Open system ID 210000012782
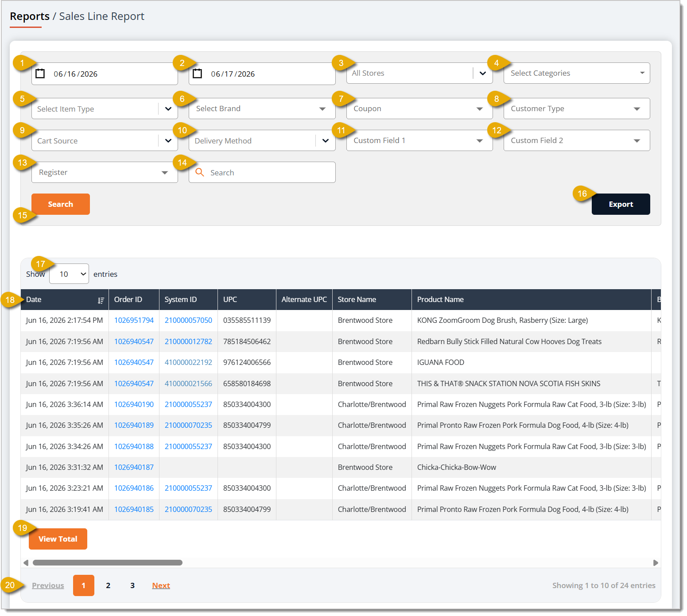Image resolution: width=687 pixels, height=616 pixels. click(188, 341)
